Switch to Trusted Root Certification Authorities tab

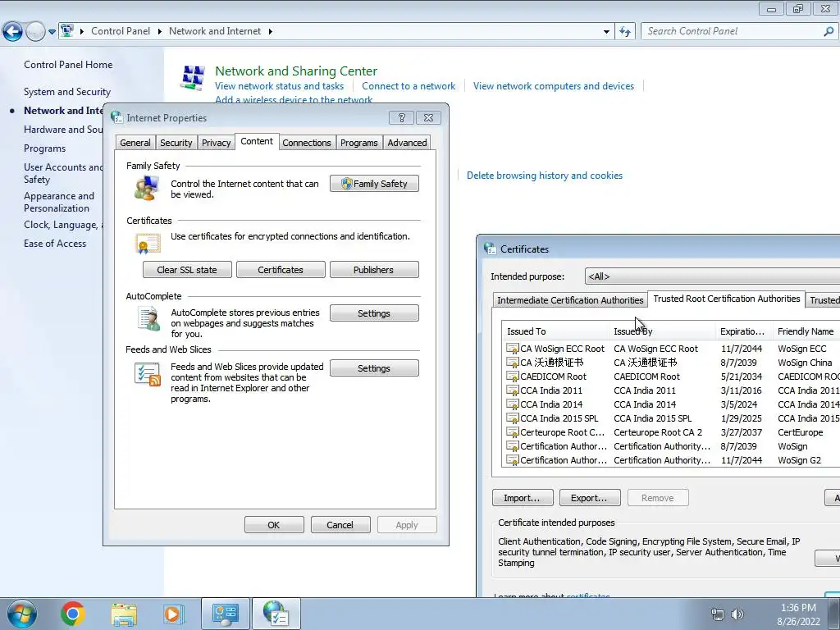tap(727, 299)
